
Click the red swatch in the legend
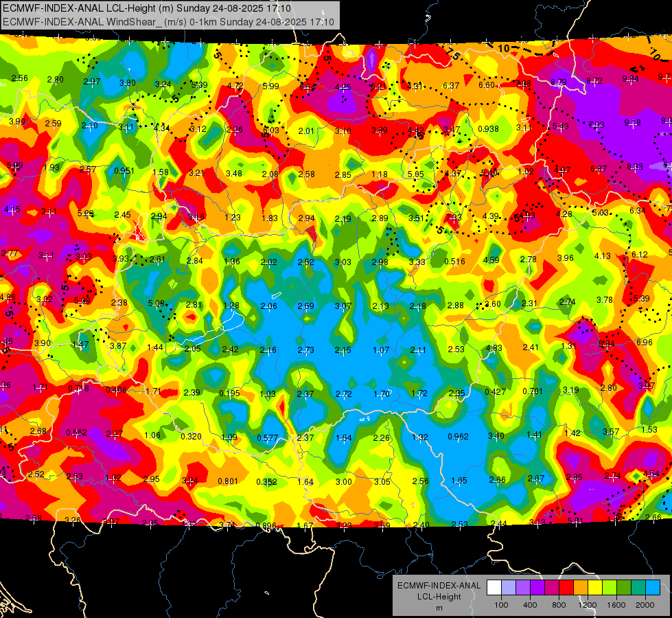tap(566, 588)
